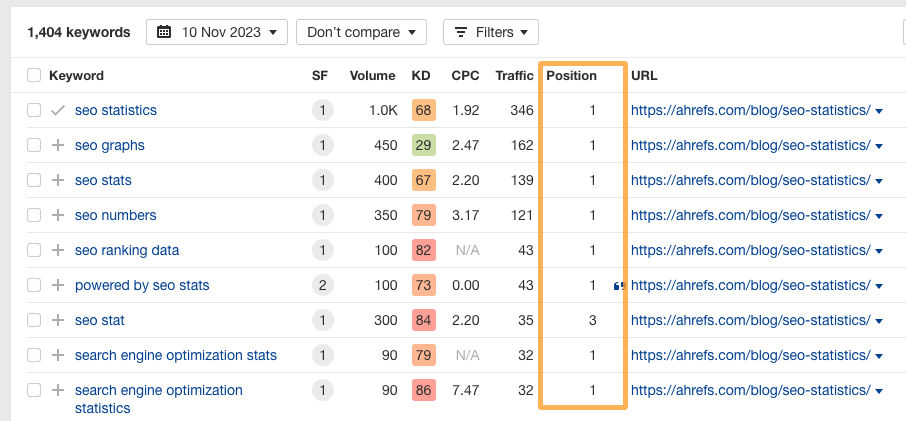Click the plus icon beside seo stats
This screenshot has height=421, width=906.
[x=58, y=180]
